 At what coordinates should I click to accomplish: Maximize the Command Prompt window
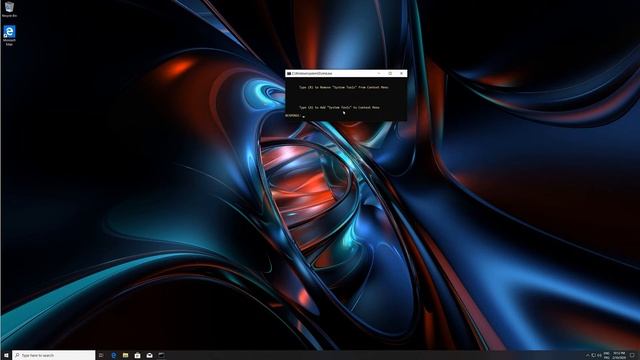[390, 73]
